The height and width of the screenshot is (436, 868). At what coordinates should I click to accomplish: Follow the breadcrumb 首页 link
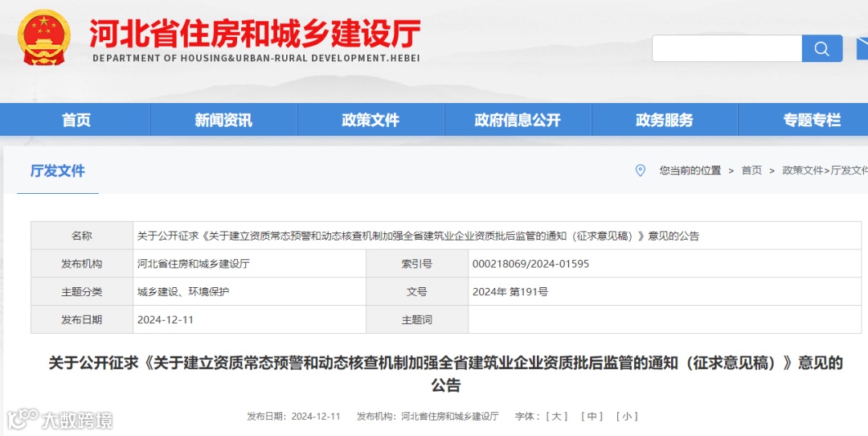(x=751, y=171)
